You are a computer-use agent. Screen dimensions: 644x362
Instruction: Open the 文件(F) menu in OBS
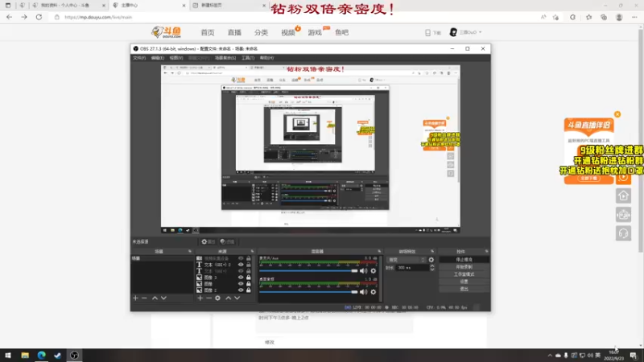click(139, 58)
